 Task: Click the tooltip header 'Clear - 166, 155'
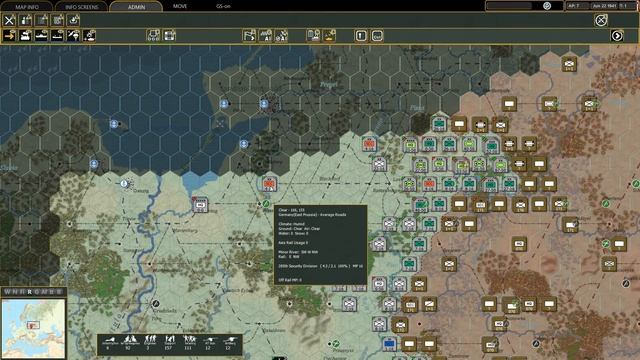[x=291, y=210]
